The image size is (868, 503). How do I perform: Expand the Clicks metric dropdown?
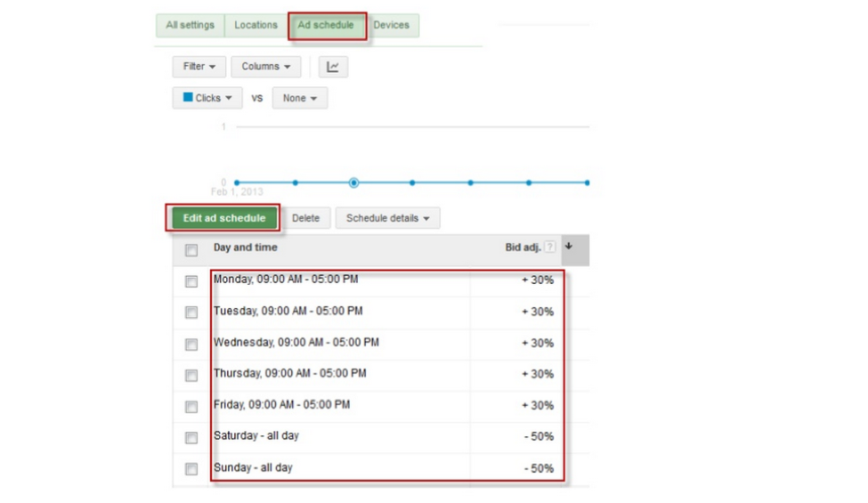tap(207, 98)
